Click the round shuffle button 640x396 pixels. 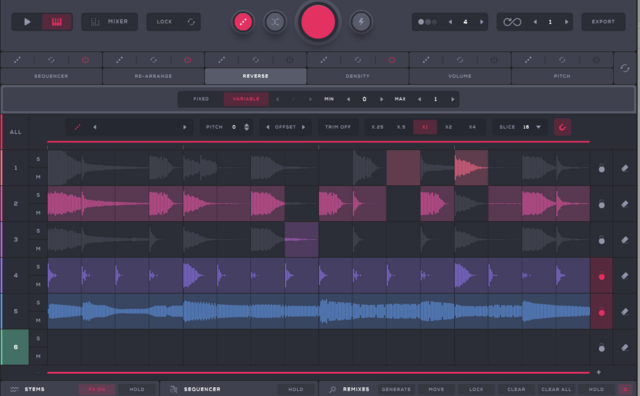[x=275, y=22]
